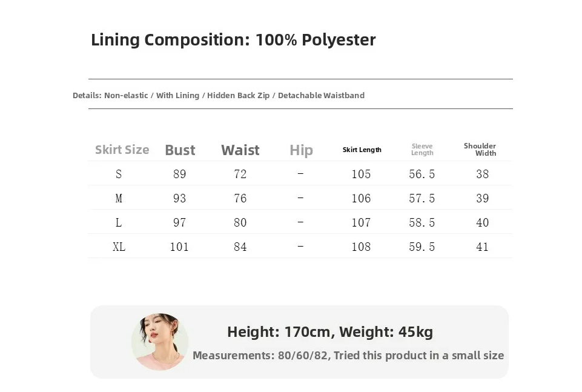Select the XL size row label

[x=119, y=247]
